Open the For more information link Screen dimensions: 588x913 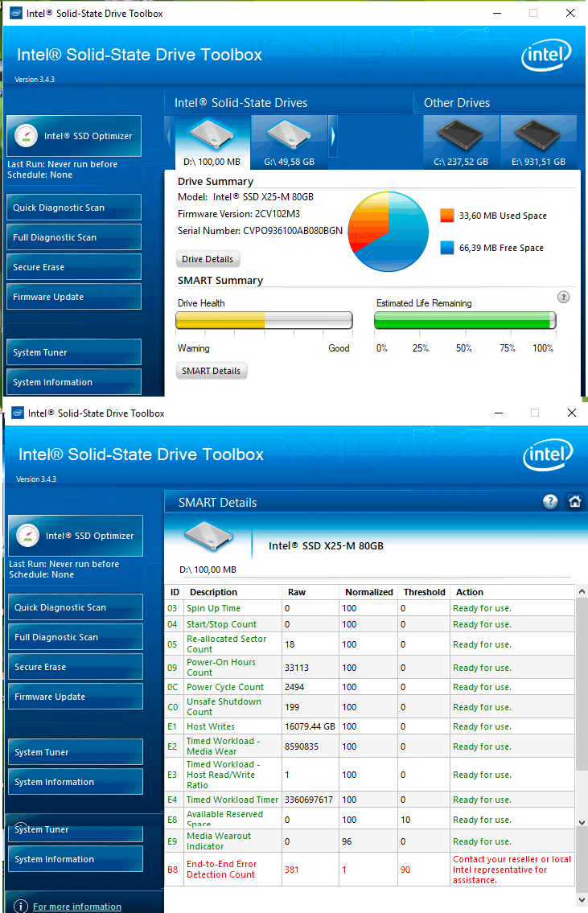(x=77, y=907)
